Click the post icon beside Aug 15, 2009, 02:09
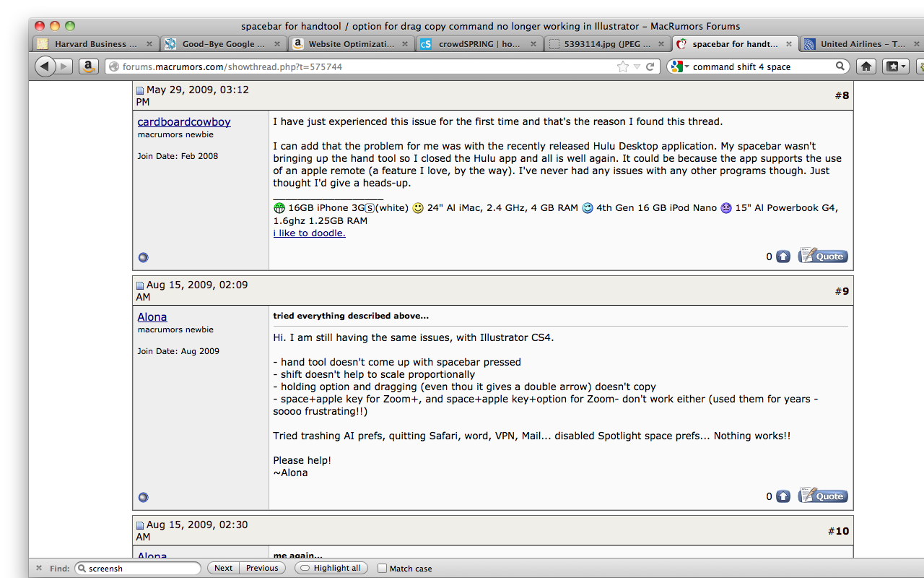This screenshot has width=924, height=578. pos(140,286)
